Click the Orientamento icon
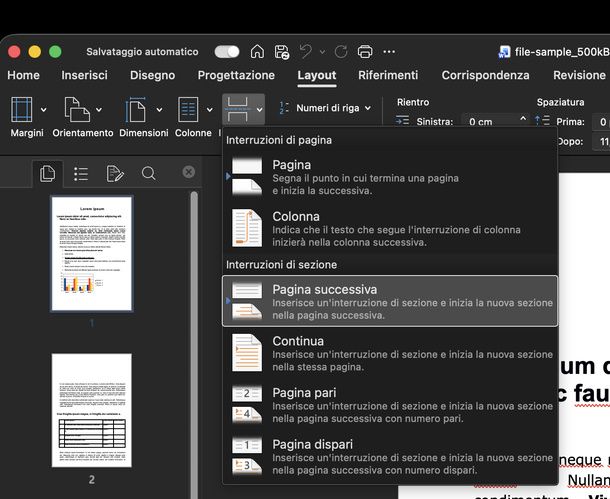The image size is (610, 499). click(x=77, y=110)
